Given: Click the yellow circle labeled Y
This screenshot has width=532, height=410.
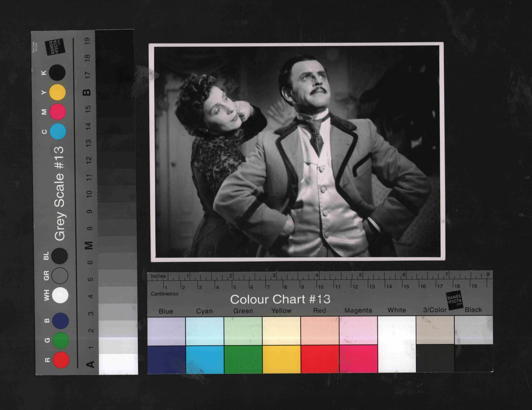Looking at the screenshot, I should pyautogui.click(x=58, y=92).
